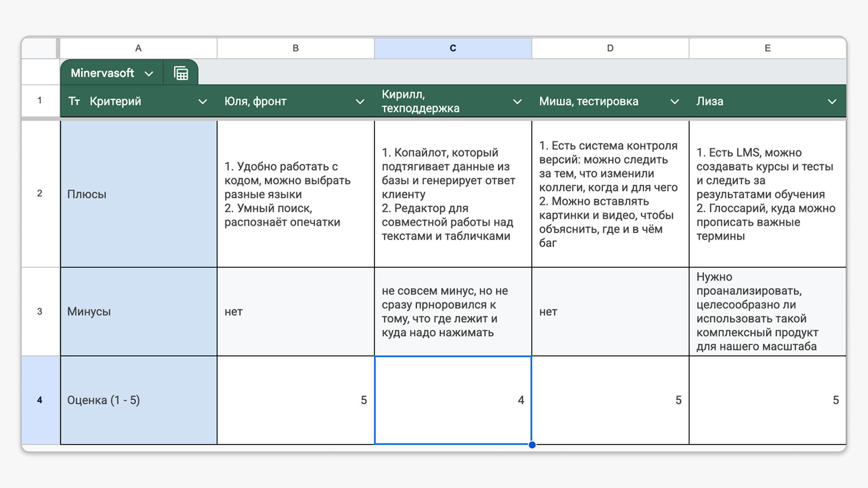Screen dimensions: 868x488
Task: Select row 3 header number
Action: pyautogui.click(x=40, y=311)
